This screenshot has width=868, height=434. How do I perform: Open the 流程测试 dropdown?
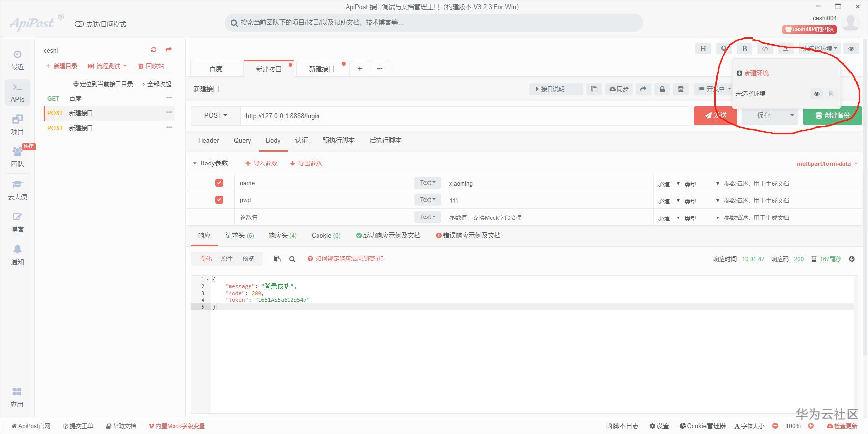point(107,66)
